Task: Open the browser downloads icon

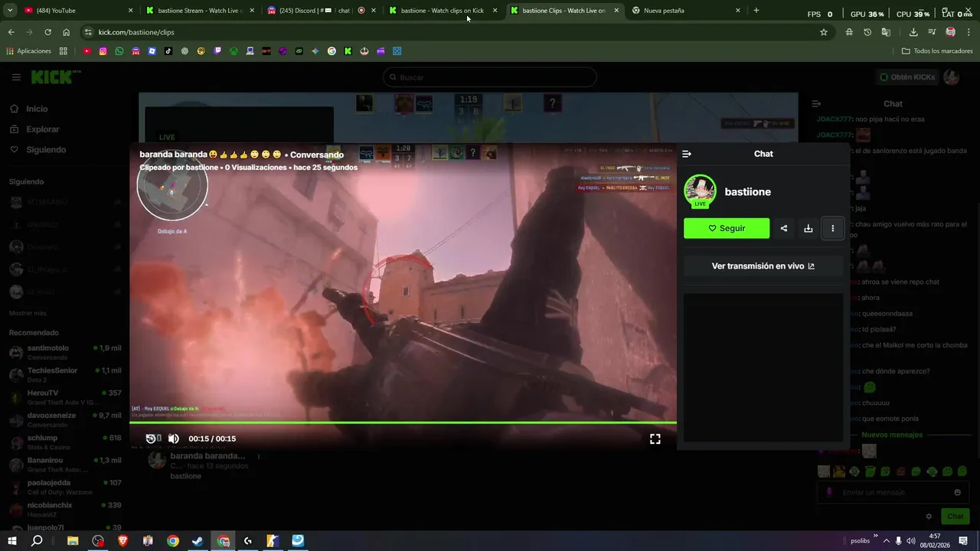Action: (x=913, y=32)
